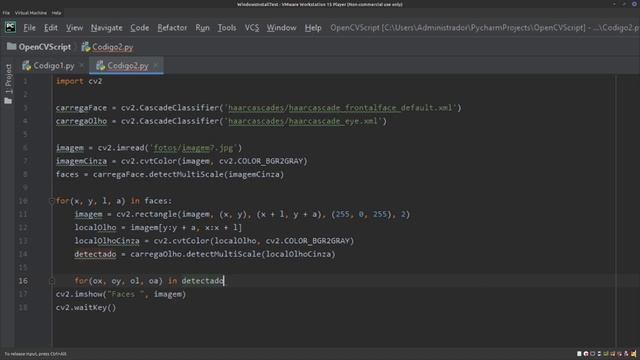Open the Navigate menu

click(x=107, y=28)
